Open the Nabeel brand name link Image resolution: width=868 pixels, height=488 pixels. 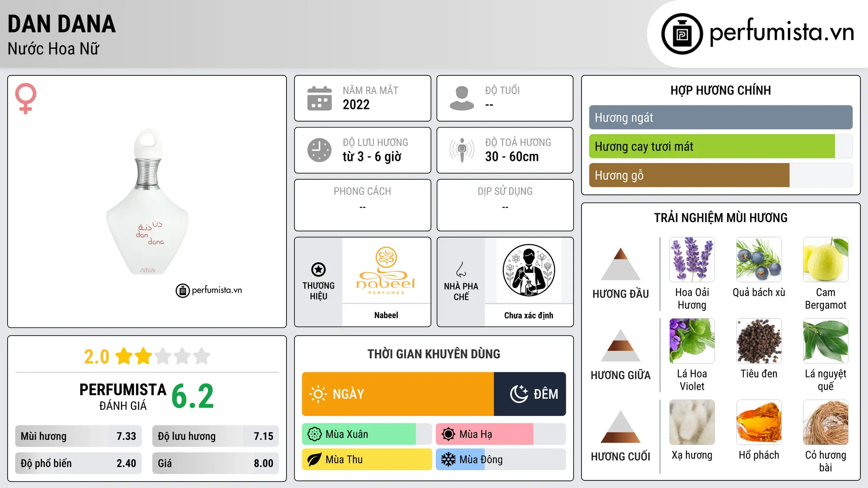click(386, 315)
